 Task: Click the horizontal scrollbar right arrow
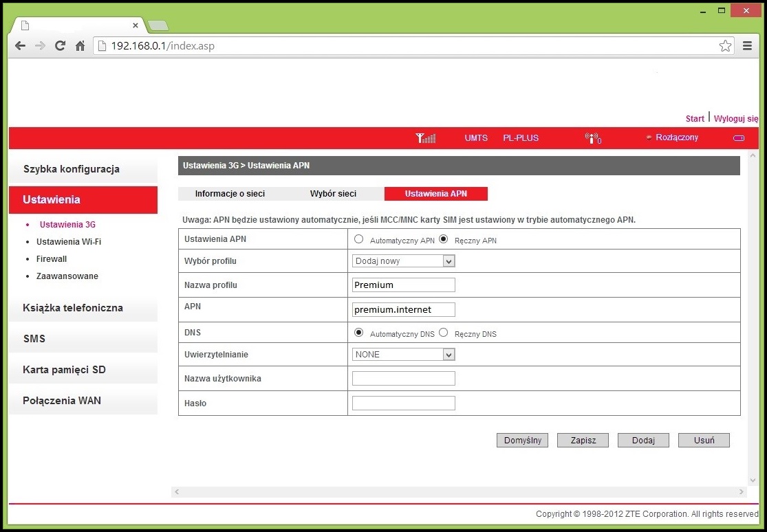(x=742, y=491)
